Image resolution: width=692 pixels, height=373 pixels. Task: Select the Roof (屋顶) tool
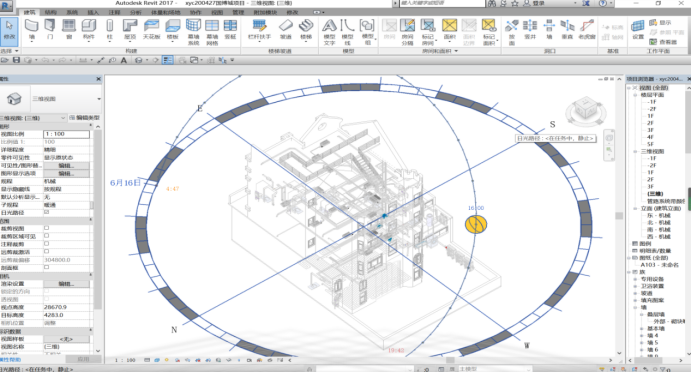(x=130, y=30)
